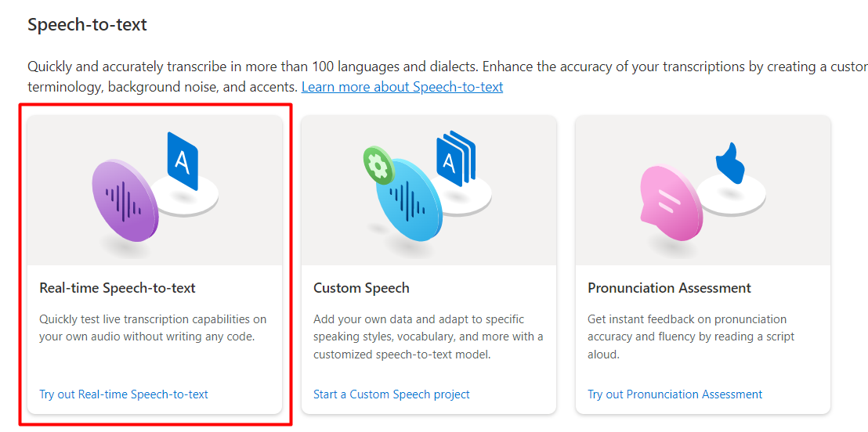
Task: Select the Pronunciation Assessment card title
Action: coord(669,288)
